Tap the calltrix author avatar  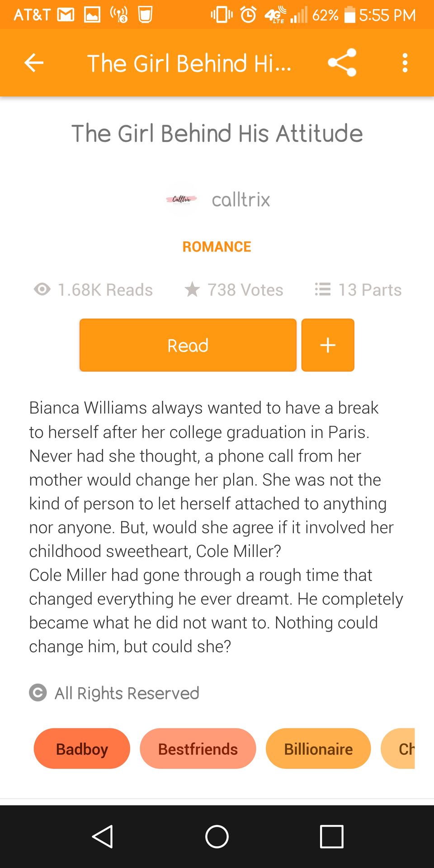pyautogui.click(x=181, y=199)
